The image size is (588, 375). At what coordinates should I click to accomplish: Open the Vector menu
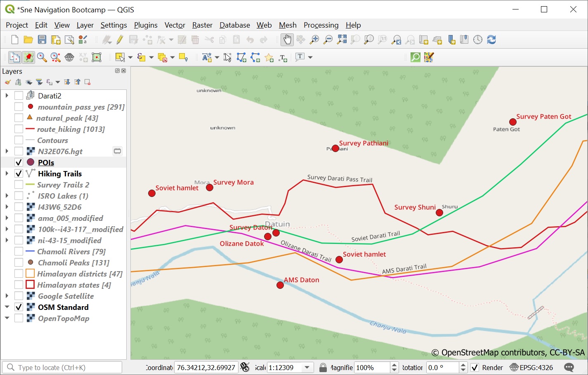175,25
